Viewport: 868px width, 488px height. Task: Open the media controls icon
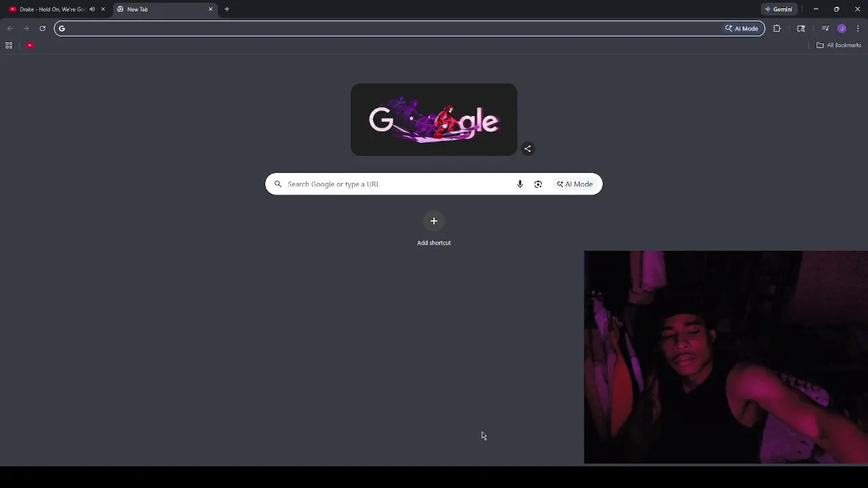point(825,28)
